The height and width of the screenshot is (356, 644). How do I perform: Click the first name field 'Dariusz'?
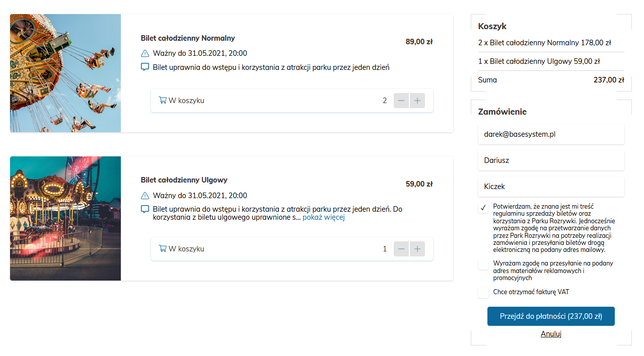tap(551, 160)
